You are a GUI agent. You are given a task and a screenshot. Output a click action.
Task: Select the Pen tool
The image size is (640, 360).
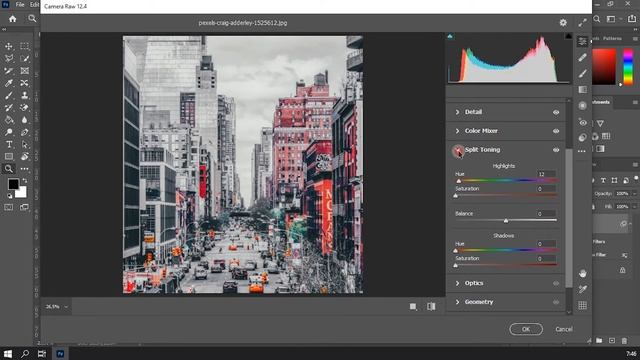[x=24, y=132]
